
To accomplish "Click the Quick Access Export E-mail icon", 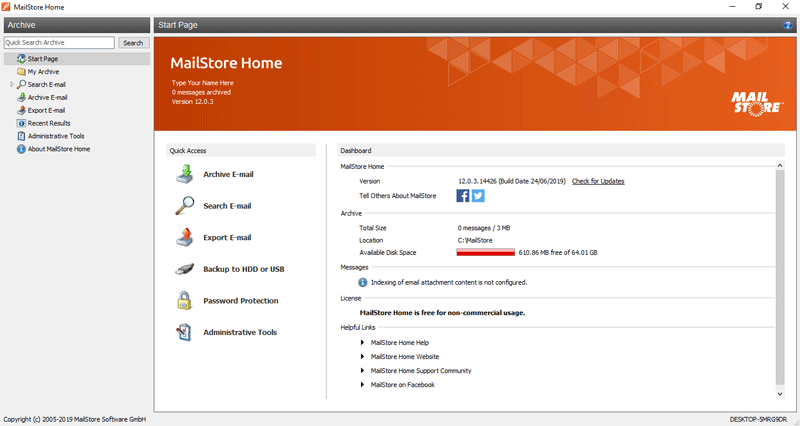I will [x=185, y=237].
